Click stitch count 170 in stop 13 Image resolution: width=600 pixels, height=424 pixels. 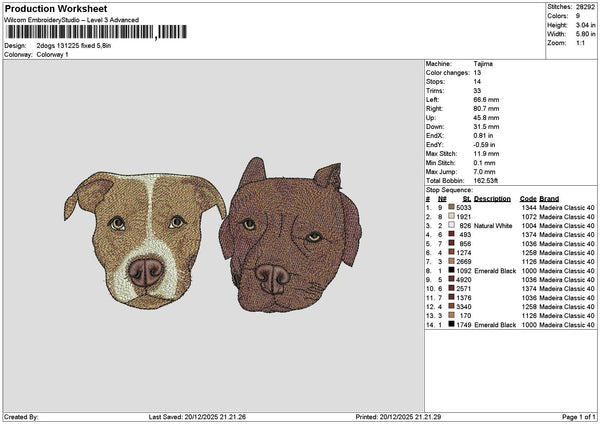[x=465, y=316]
